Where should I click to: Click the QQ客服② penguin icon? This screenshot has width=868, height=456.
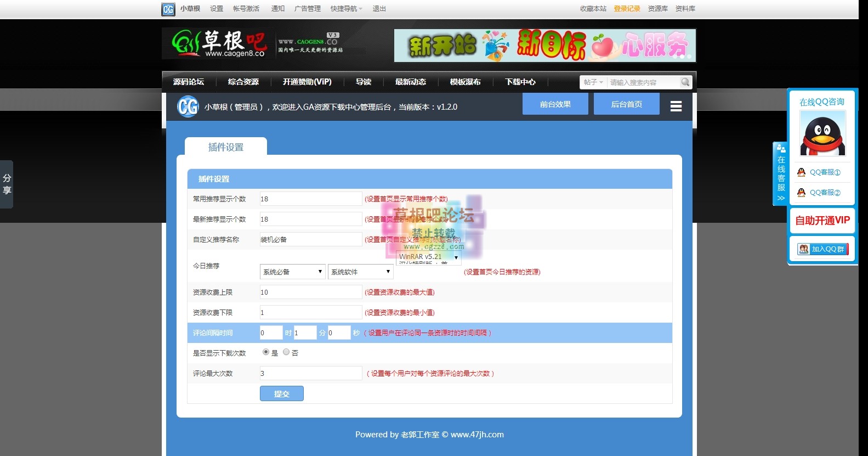[x=801, y=193]
